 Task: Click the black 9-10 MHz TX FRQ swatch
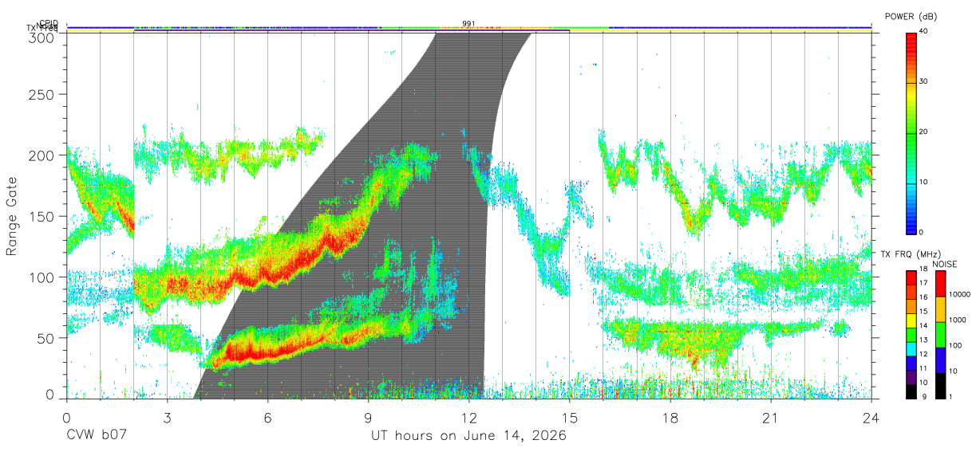click(x=910, y=391)
